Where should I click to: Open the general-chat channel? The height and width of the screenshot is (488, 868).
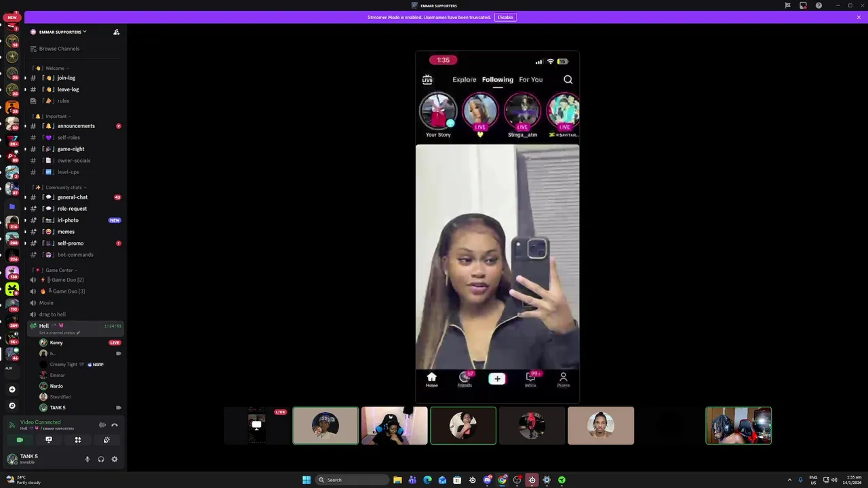[x=75, y=197]
